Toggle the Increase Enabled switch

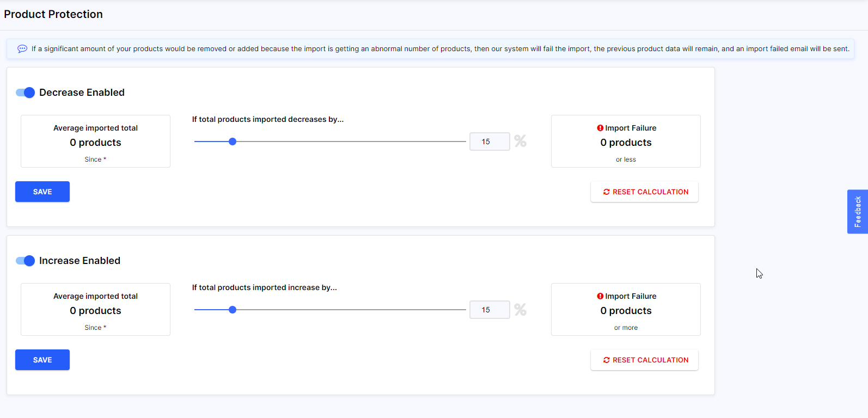(x=25, y=261)
